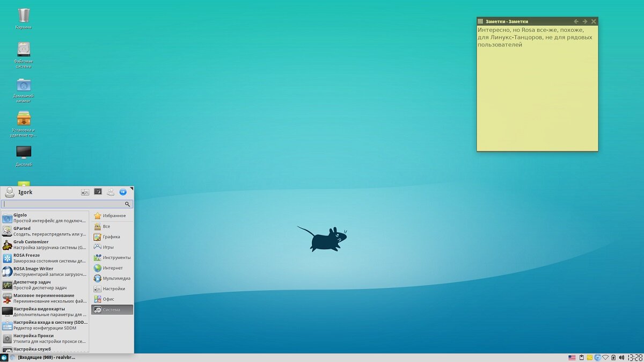Select the Офис category
This screenshot has width=644, height=362.
(112, 299)
